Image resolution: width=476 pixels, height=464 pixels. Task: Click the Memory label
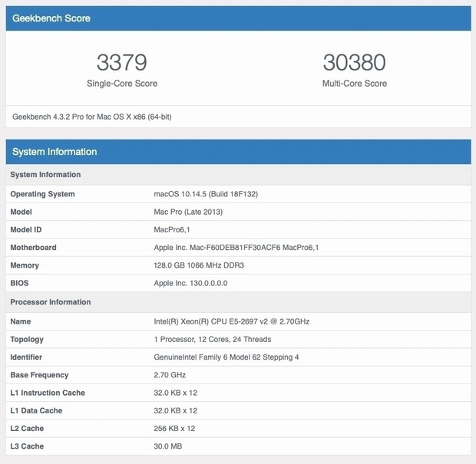point(25,265)
